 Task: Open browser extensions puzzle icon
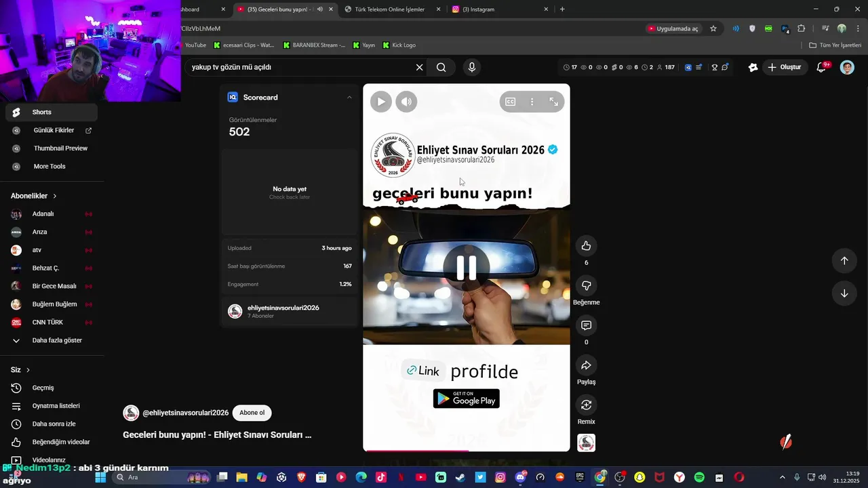pos(802,28)
